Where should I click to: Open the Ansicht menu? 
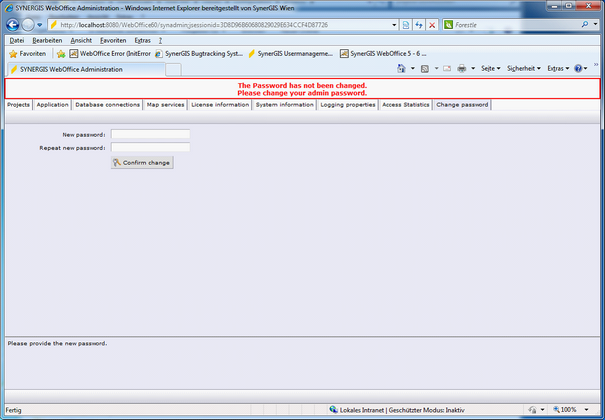(x=81, y=40)
